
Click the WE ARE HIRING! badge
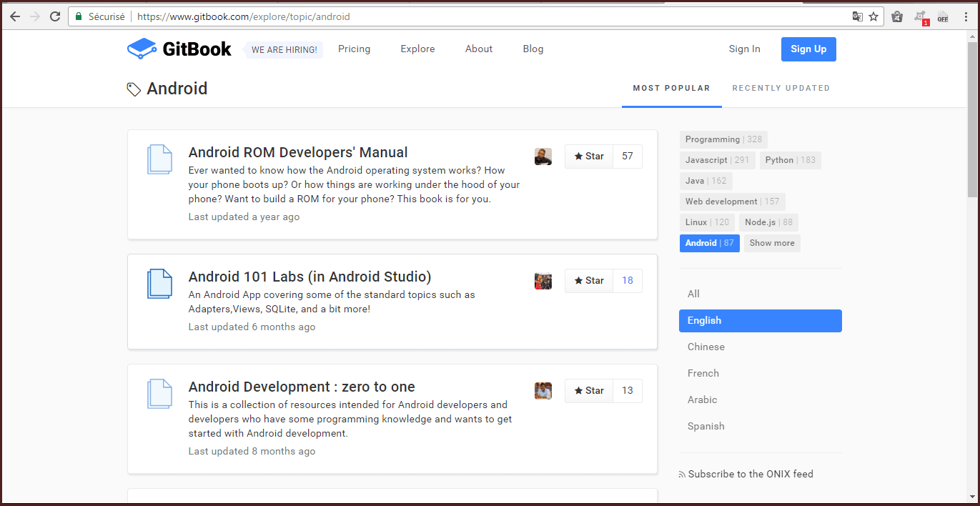[284, 50]
